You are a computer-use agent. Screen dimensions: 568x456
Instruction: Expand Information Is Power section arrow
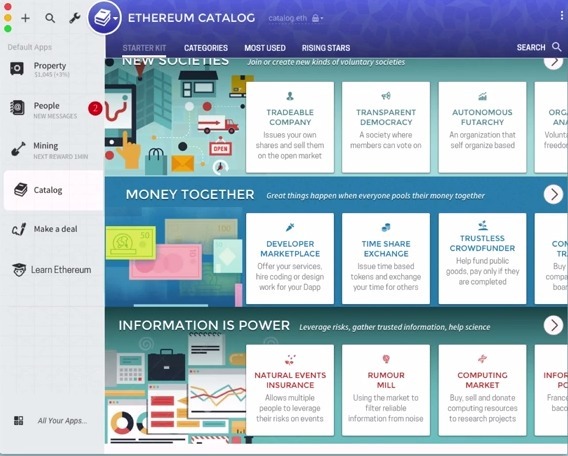click(554, 325)
